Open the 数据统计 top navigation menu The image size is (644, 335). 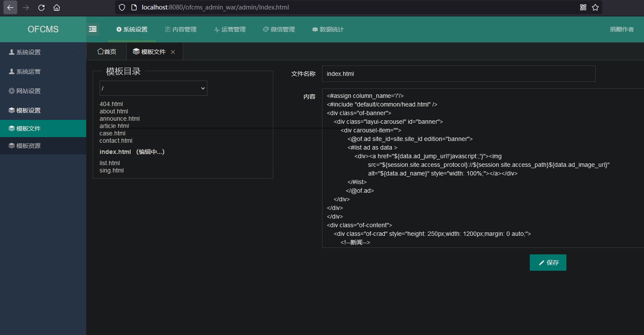pyautogui.click(x=328, y=29)
